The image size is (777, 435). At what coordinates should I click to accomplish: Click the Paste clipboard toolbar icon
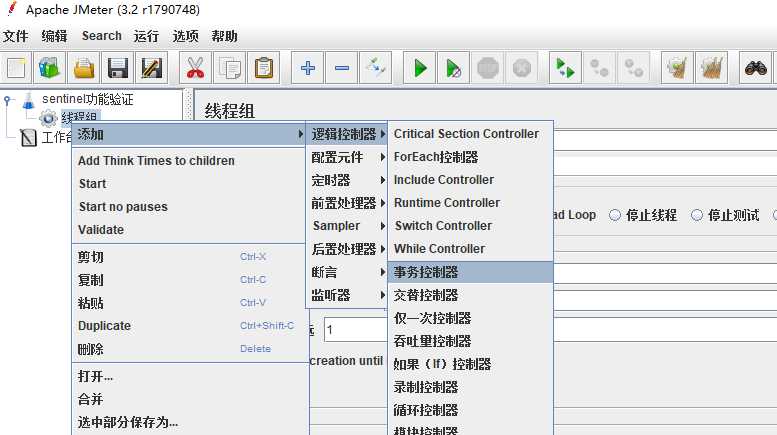263,67
